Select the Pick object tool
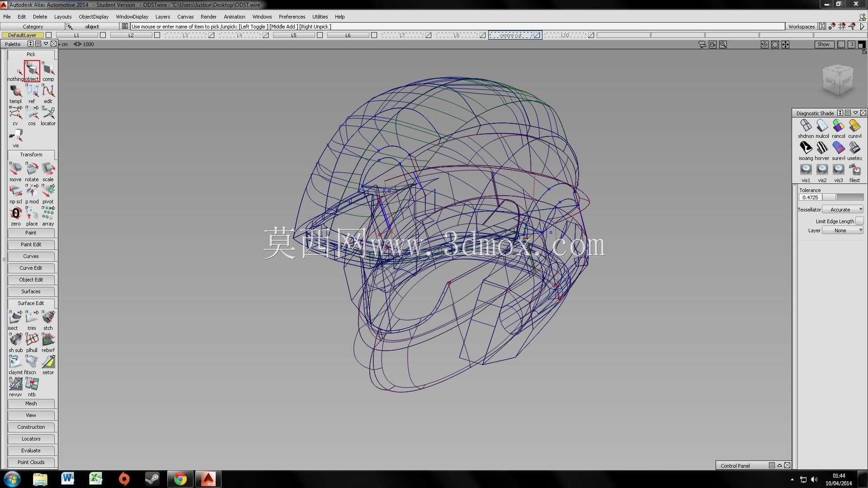The width and height of the screenshot is (868, 488). pos(32,71)
